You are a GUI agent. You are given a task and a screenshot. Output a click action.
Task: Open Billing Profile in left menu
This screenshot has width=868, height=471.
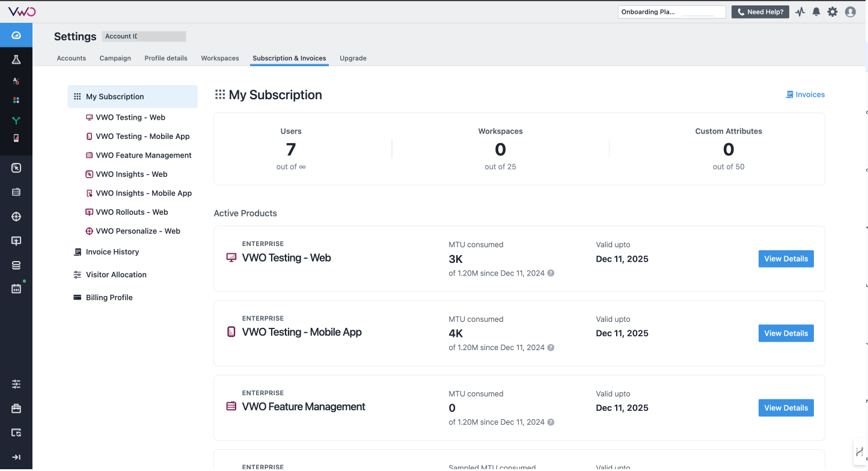103,298
